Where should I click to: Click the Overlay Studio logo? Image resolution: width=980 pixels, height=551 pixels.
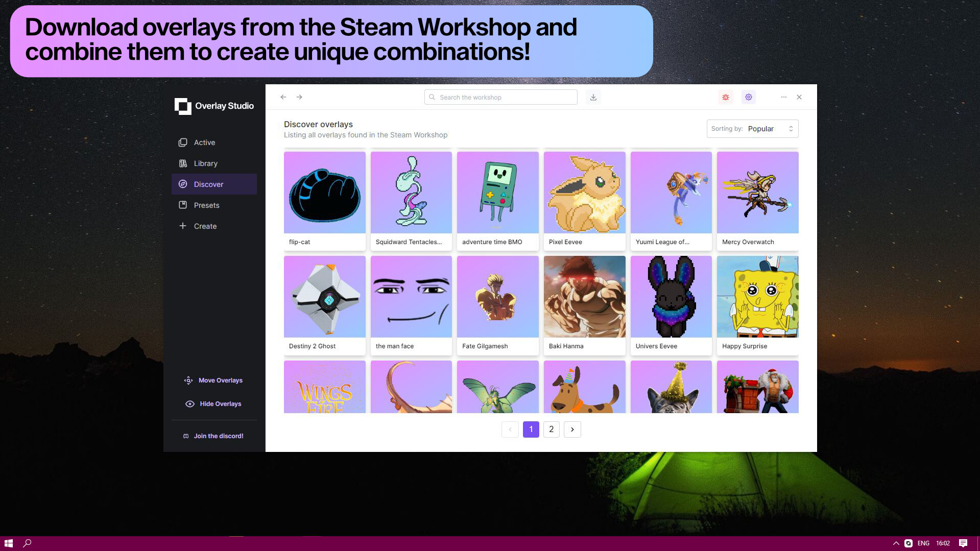click(183, 106)
